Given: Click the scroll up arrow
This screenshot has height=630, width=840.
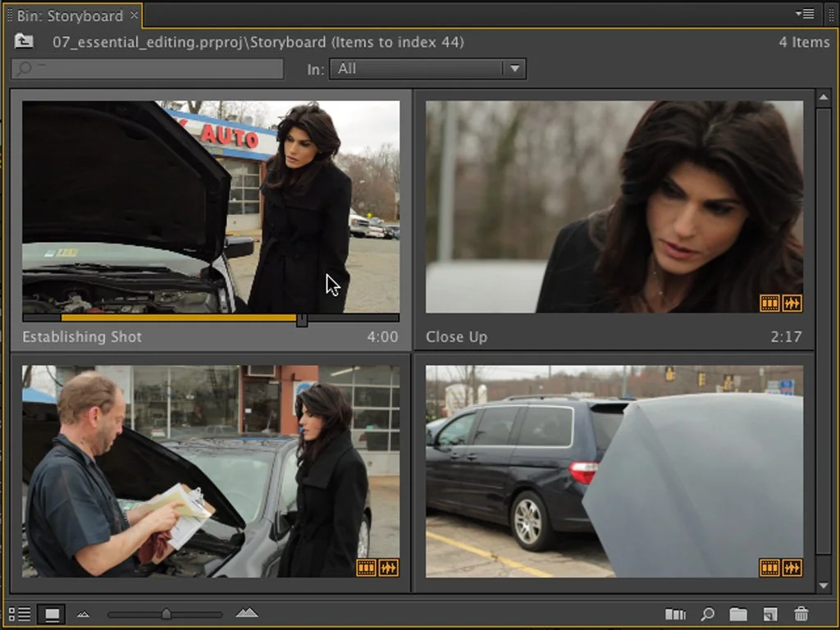Looking at the screenshot, I should [x=824, y=98].
